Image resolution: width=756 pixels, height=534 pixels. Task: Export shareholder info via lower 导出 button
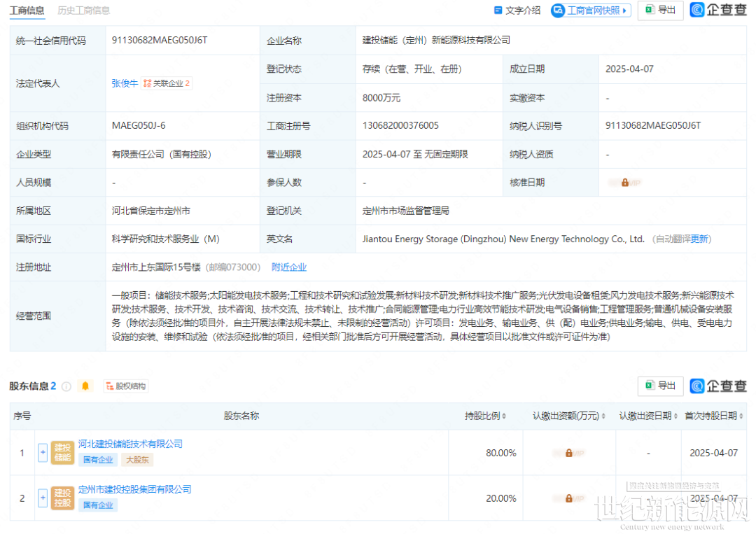point(660,386)
